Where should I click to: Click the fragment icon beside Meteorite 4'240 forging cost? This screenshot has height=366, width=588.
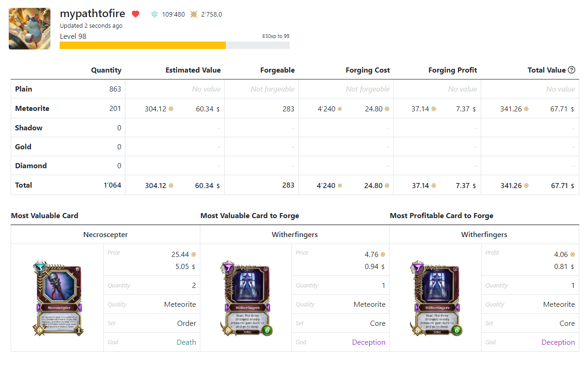pos(340,109)
